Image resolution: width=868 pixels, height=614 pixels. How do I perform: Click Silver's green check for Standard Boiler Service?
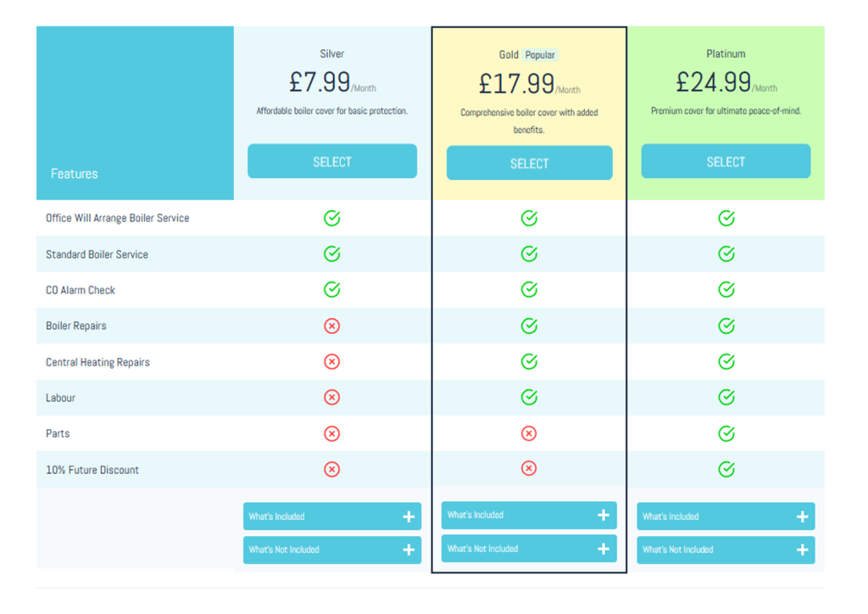pyautogui.click(x=332, y=254)
